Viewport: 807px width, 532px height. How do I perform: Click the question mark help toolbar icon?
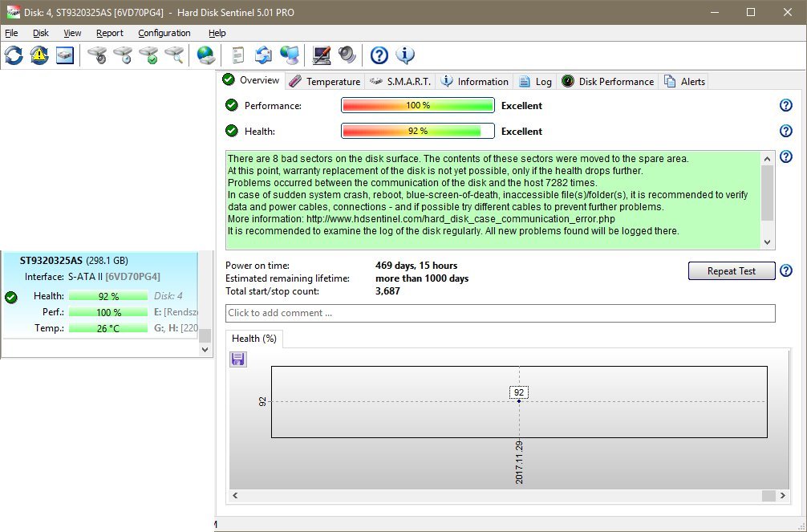(x=379, y=55)
